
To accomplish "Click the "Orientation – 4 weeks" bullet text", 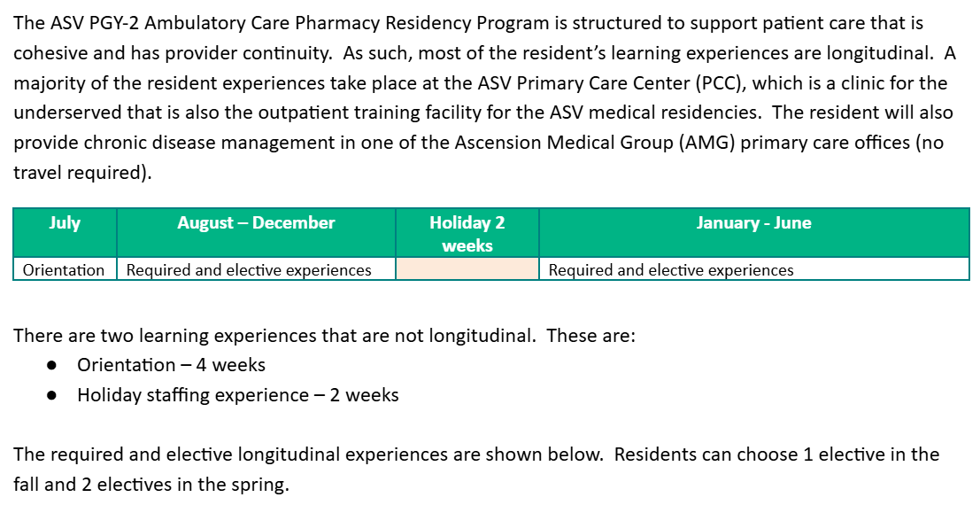I will click(171, 365).
